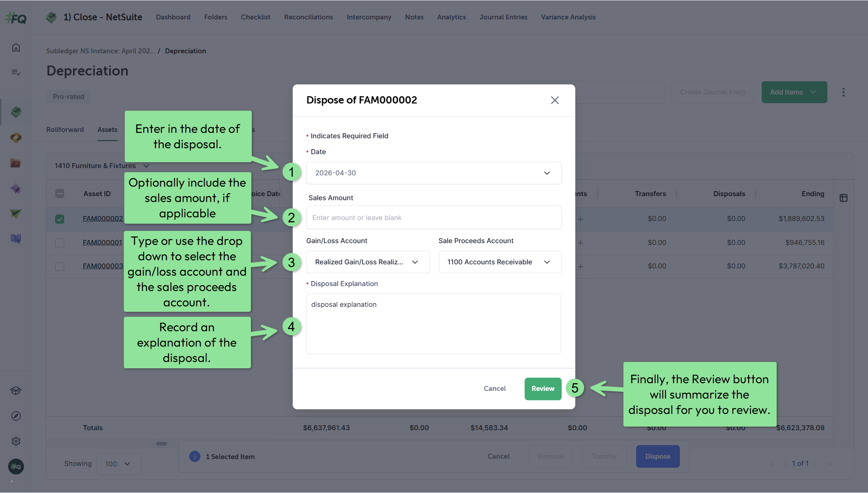
Task: Check the FAM000001 row checkbox
Action: pyautogui.click(x=60, y=243)
